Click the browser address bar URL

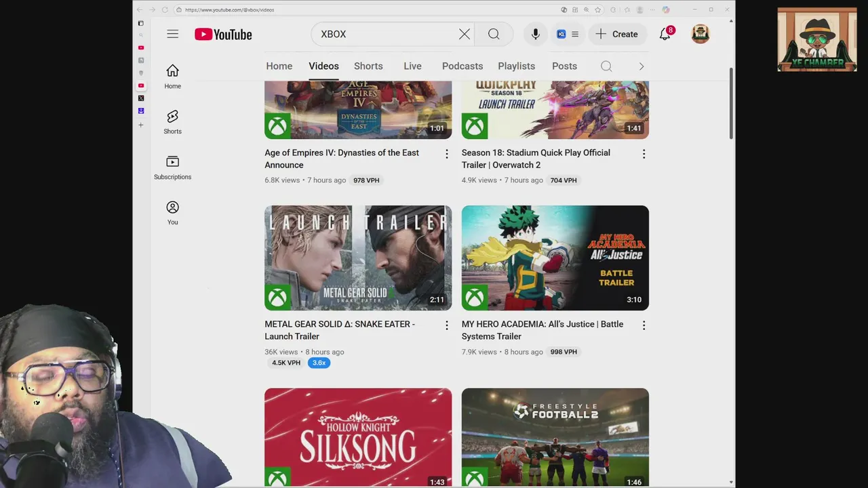229,9
